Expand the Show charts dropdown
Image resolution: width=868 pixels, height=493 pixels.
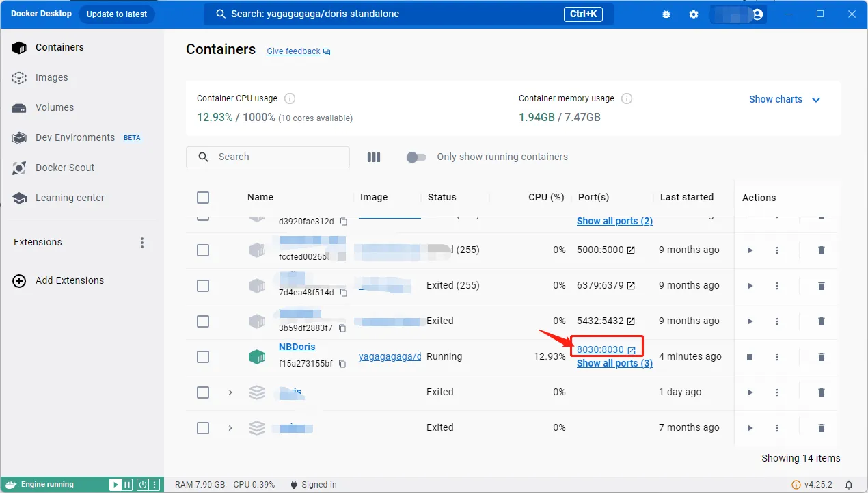tap(785, 99)
